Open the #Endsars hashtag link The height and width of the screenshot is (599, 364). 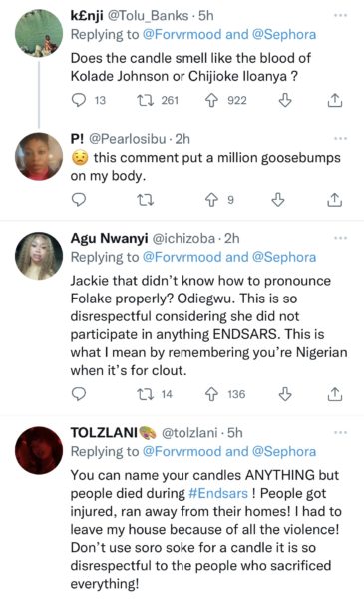tap(218, 493)
